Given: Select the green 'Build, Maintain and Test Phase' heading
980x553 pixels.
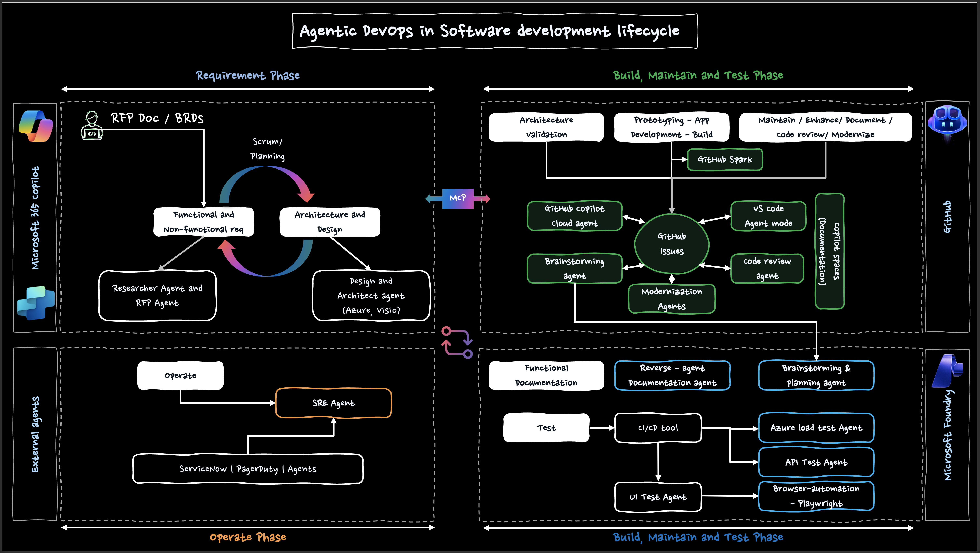Looking at the screenshot, I should [698, 75].
